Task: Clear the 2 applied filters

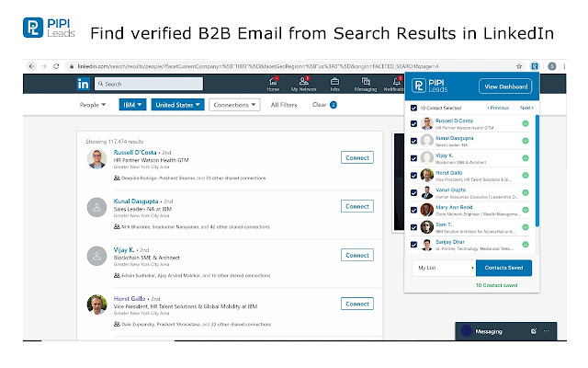Action: (x=324, y=105)
